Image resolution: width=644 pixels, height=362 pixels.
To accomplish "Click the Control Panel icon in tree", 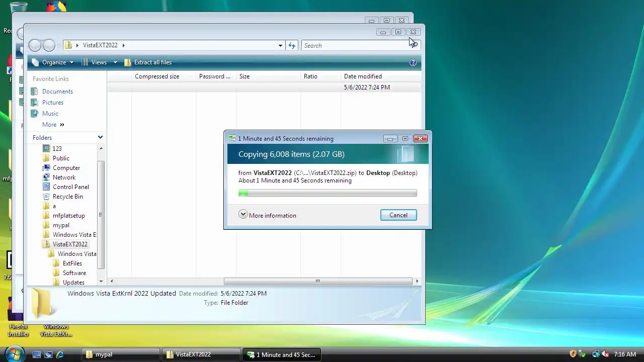I will pos(47,187).
